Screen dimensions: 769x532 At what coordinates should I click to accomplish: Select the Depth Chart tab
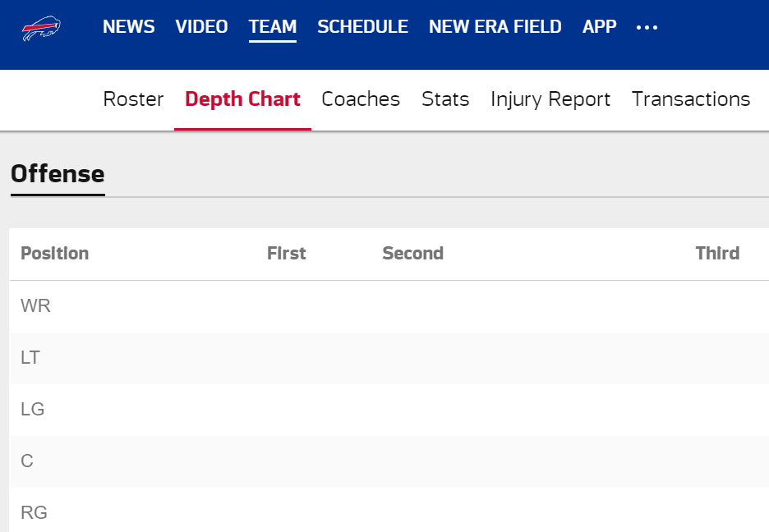point(242,99)
